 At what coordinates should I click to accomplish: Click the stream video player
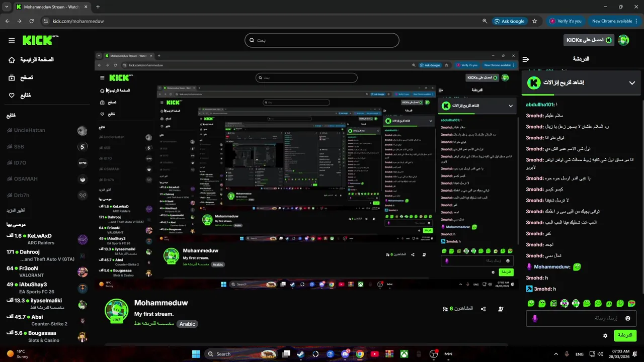point(306,171)
